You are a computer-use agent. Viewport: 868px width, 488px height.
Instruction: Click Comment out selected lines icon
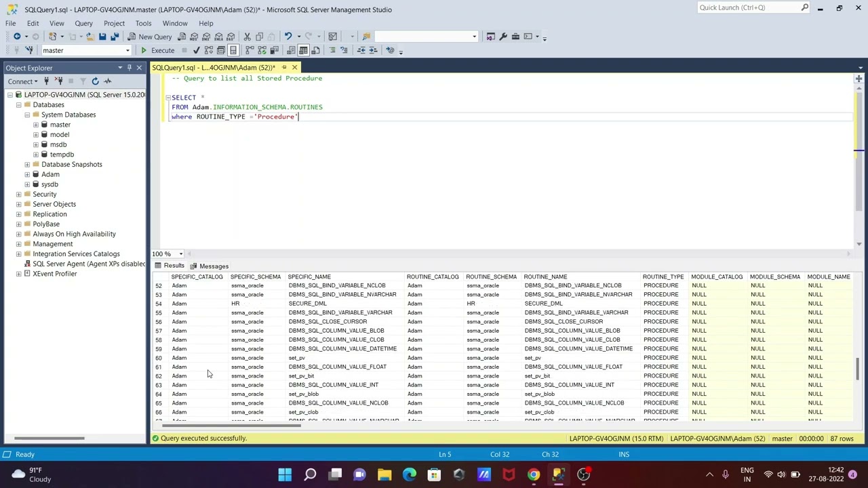point(332,50)
